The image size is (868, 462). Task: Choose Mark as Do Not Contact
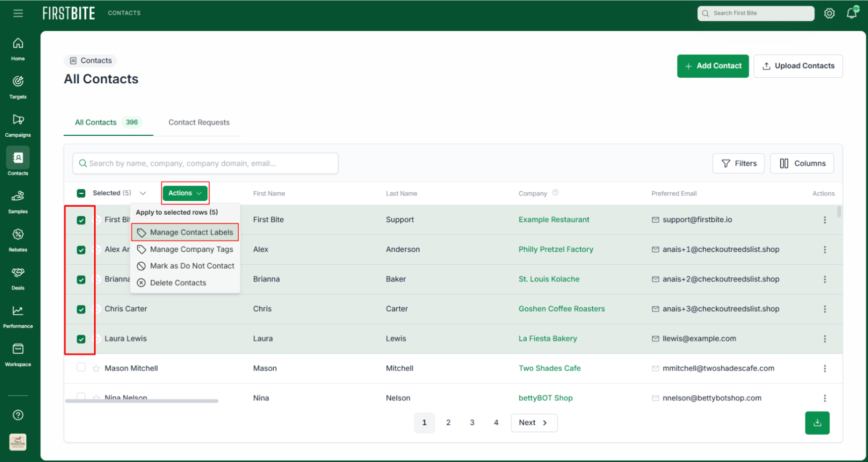coord(185,266)
